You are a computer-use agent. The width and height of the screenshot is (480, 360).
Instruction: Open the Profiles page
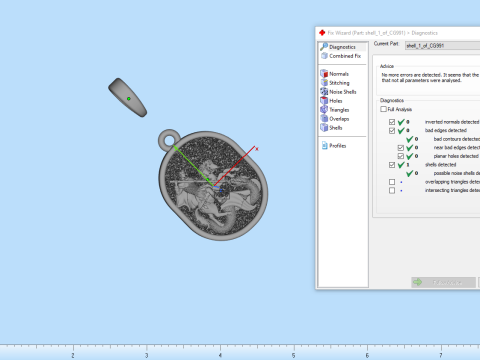tap(334, 146)
